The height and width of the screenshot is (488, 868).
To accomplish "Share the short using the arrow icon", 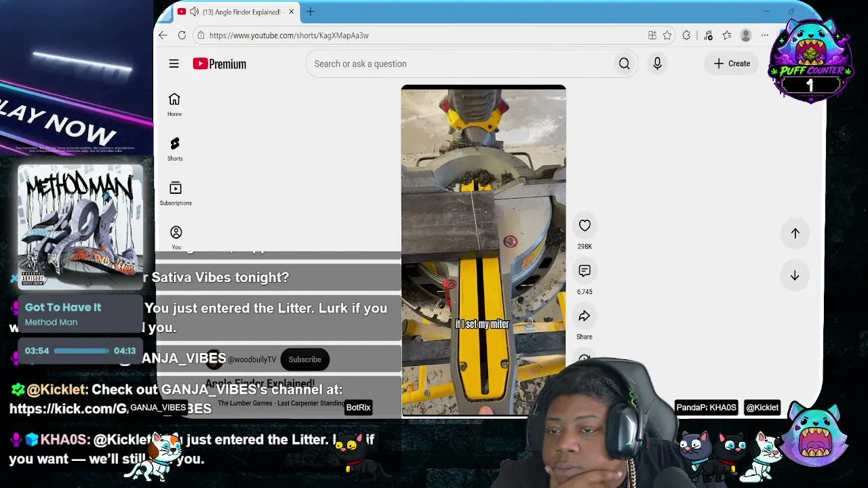I will click(585, 316).
